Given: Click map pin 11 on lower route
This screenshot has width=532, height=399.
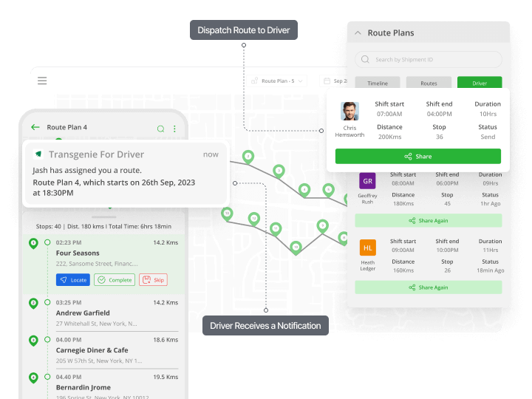Looking at the screenshot, I should click(276, 229).
